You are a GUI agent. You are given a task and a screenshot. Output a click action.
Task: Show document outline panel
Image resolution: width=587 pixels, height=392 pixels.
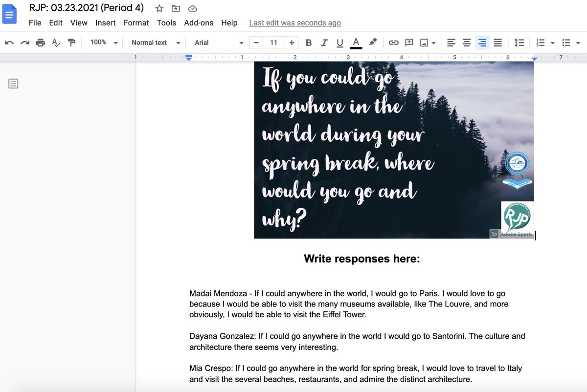pos(13,84)
